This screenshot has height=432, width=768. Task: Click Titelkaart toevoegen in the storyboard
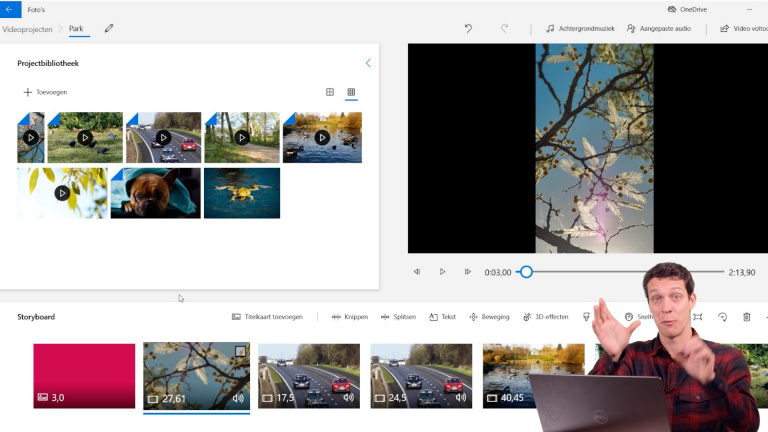[x=267, y=317]
